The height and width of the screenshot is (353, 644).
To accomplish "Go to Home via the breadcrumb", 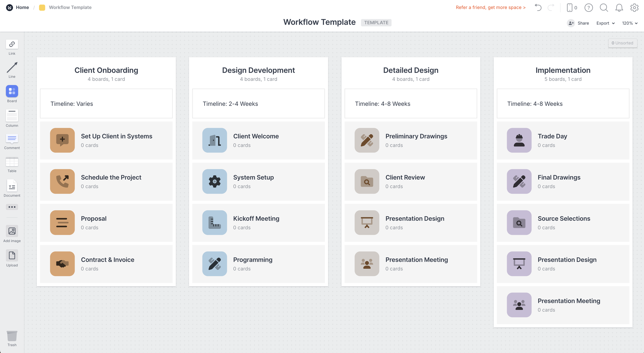I will pyautogui.click(x=22, y=7).
